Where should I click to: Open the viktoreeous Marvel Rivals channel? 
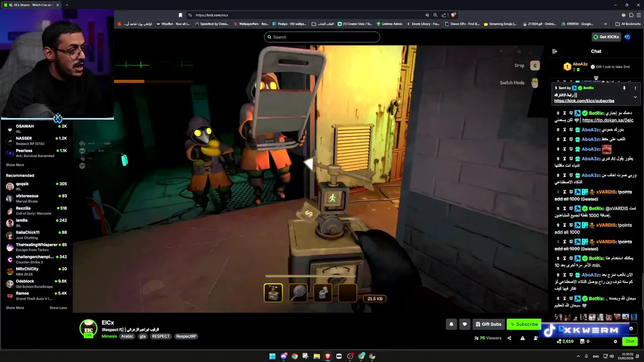coord(36,198)
